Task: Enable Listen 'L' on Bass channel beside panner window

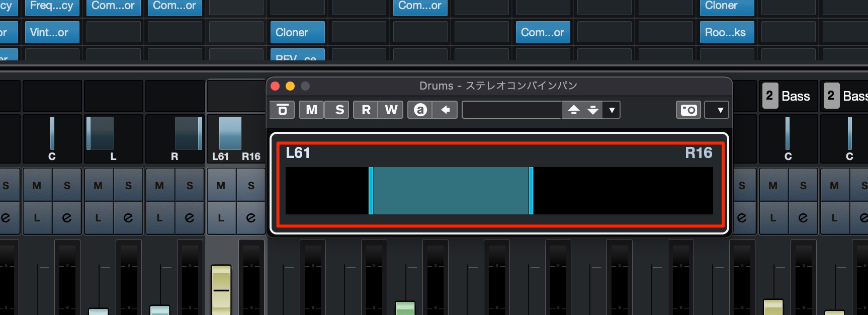Action: point(773,218)
